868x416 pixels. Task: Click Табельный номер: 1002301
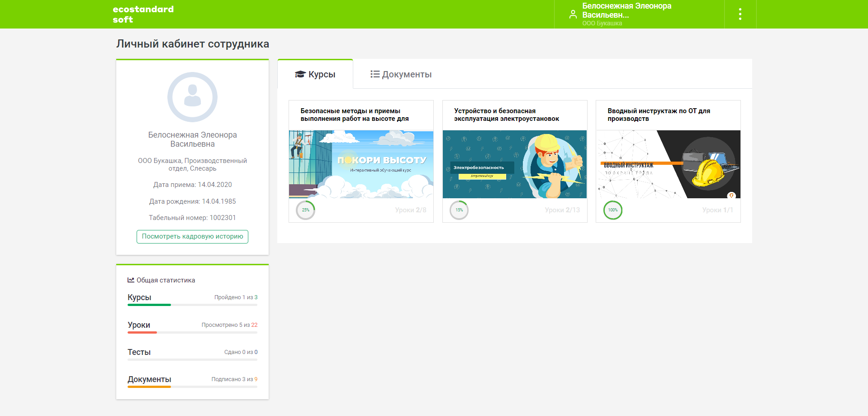[192, 218]
